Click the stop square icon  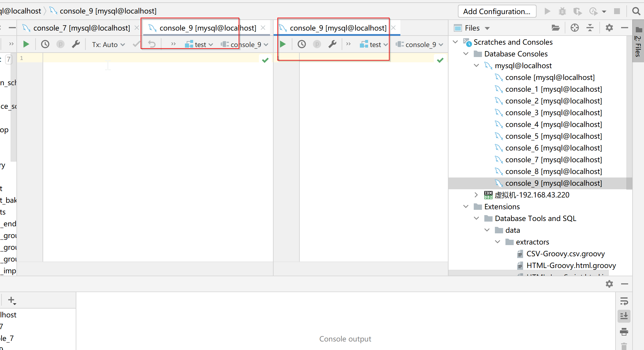click(617, 11)
